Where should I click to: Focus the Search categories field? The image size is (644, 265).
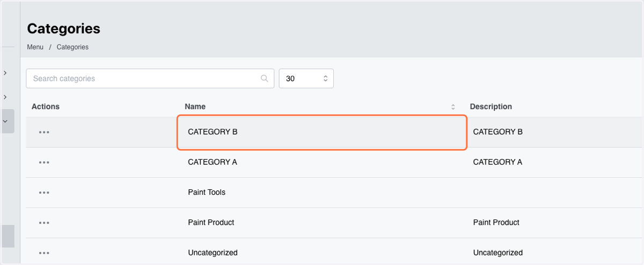pyautogui.click(x=150, y=78)
